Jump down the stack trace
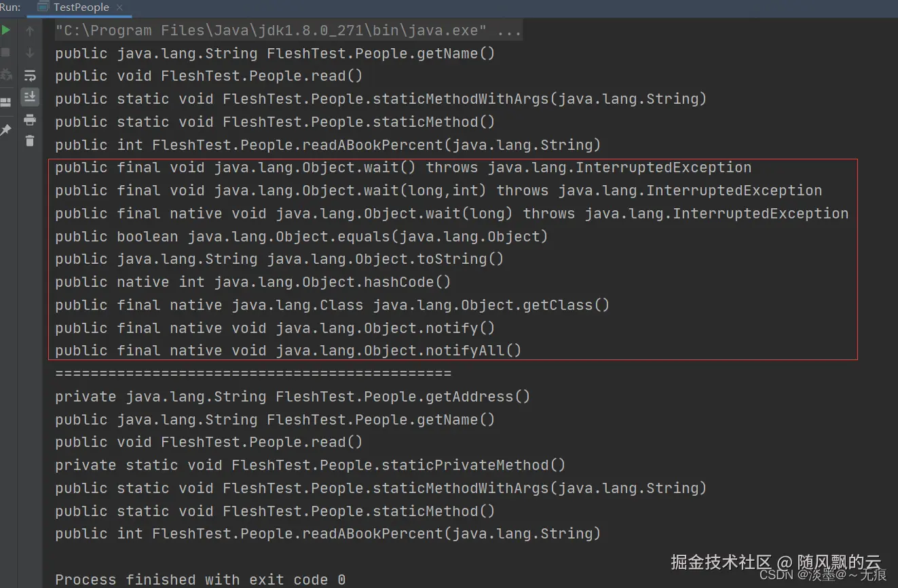The height and width of the screenshot is (588, 898). (x=30, y=53)
